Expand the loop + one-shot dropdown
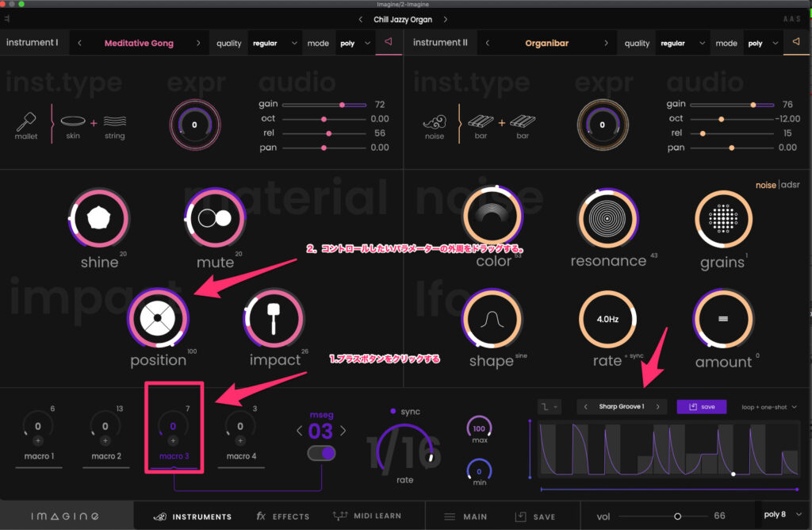The height and width of the screenshot is (530, 812). pyautogui.click(x=771, y=407)
